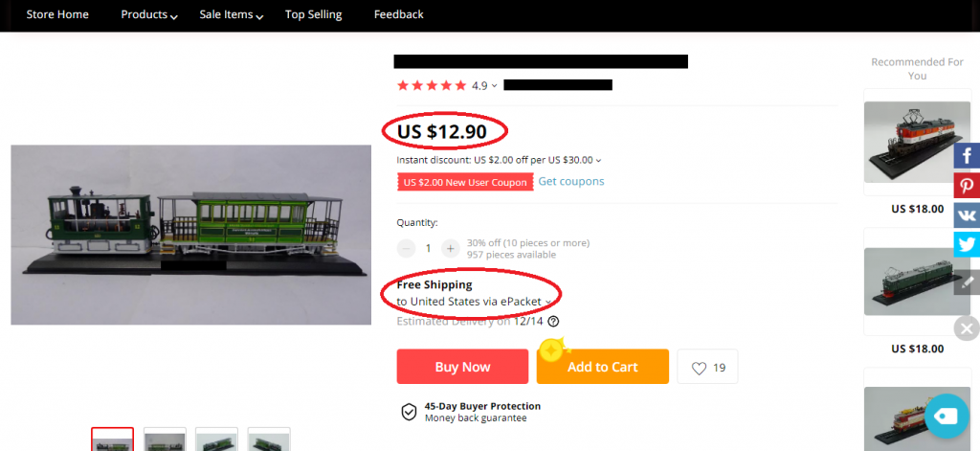980x451 pixels.
Task: Click the Buy Now button
Action: (462, 367)
